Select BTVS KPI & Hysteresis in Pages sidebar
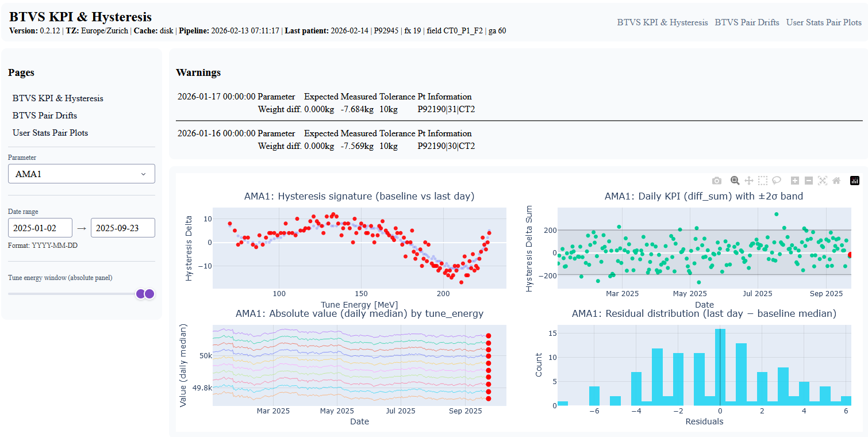The image size is (868, 437). pos(58,98)
